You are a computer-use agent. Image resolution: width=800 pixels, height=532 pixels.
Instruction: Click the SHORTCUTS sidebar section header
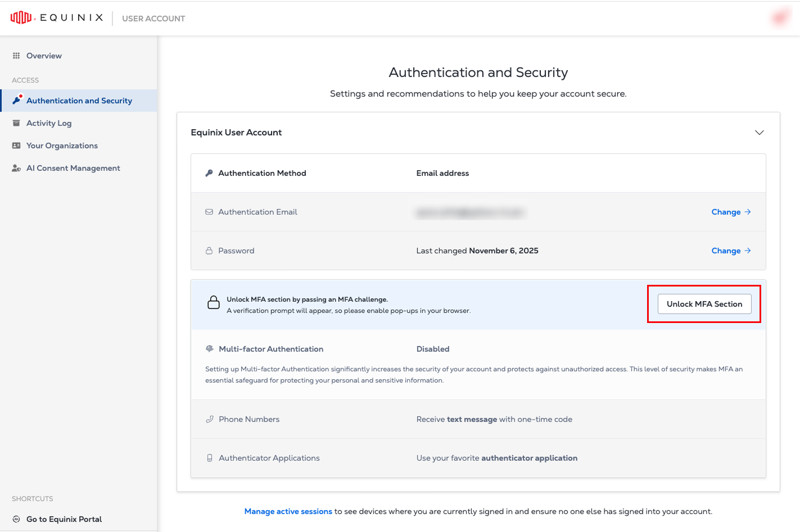[33, 499]
